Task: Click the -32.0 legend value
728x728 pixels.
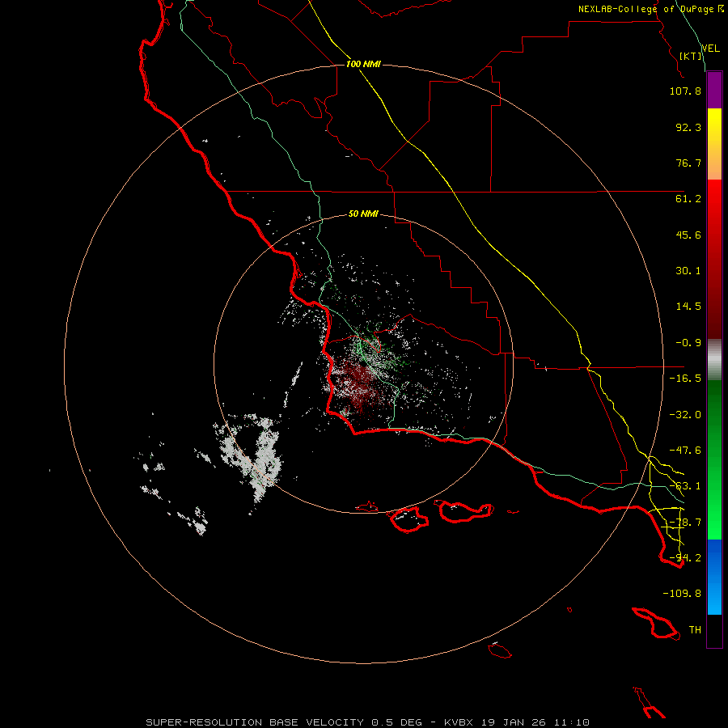Action: tap(685, 415)
